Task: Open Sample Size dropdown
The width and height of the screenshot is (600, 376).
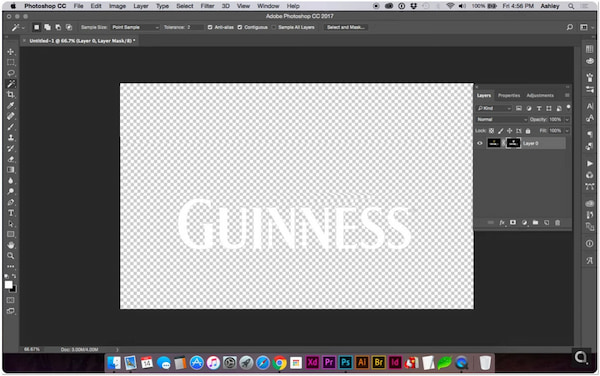Action: coord(135,27)
